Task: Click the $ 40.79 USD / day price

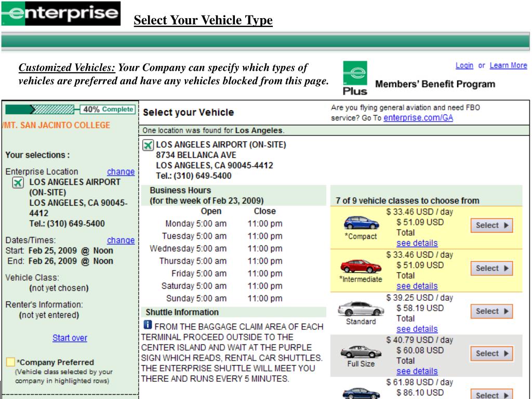Action: pos(420,340)
